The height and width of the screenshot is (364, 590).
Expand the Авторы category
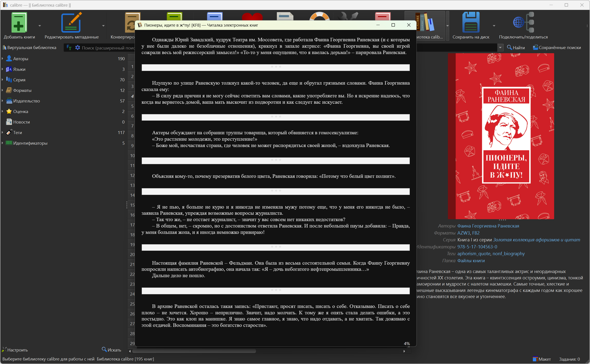[2, 58]
